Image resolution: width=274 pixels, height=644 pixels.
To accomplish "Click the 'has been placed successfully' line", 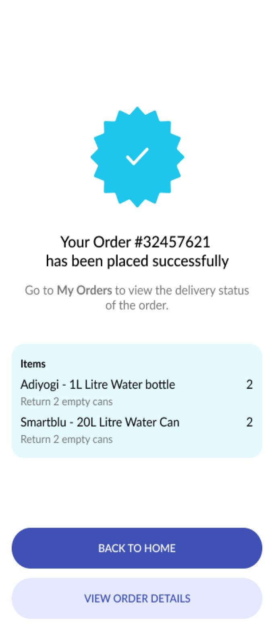I will pos(137,261).
